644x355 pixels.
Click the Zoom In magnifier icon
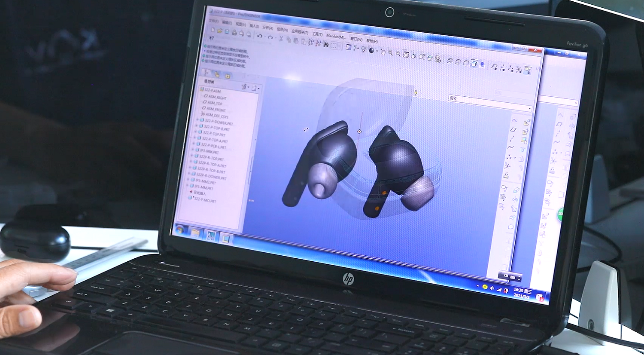[x=390, y=52]
